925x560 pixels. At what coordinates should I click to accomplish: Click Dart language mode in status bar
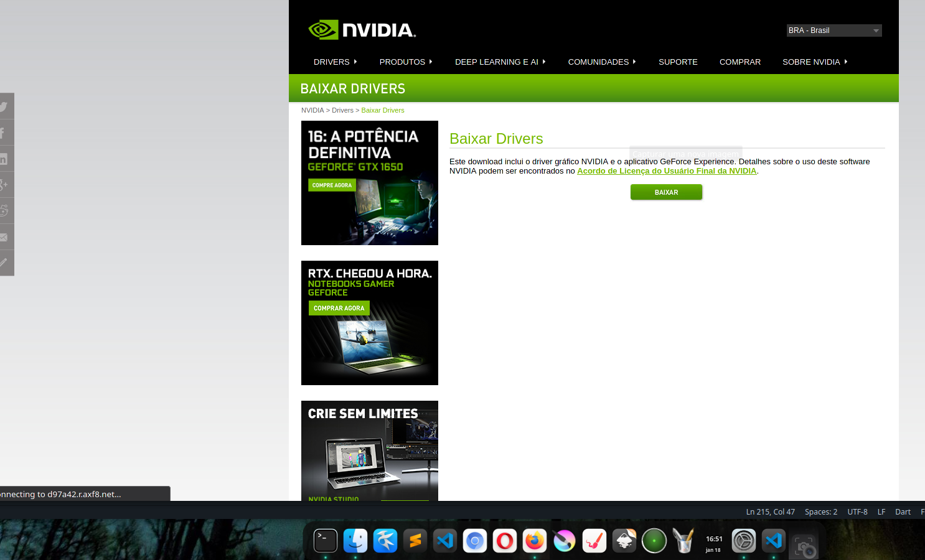[x=903, y=511]
